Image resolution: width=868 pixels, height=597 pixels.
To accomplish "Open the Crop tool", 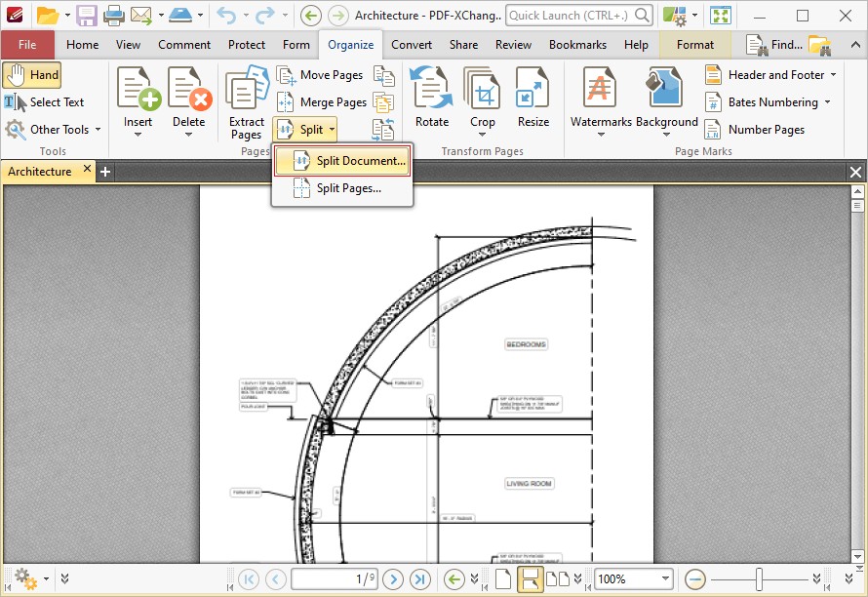I will [x=482, y=98].
